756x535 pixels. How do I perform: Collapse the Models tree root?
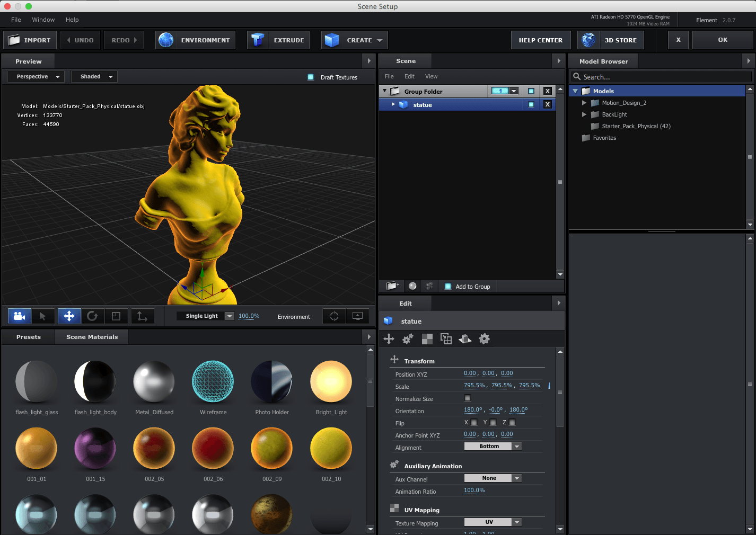click(575, 91)
